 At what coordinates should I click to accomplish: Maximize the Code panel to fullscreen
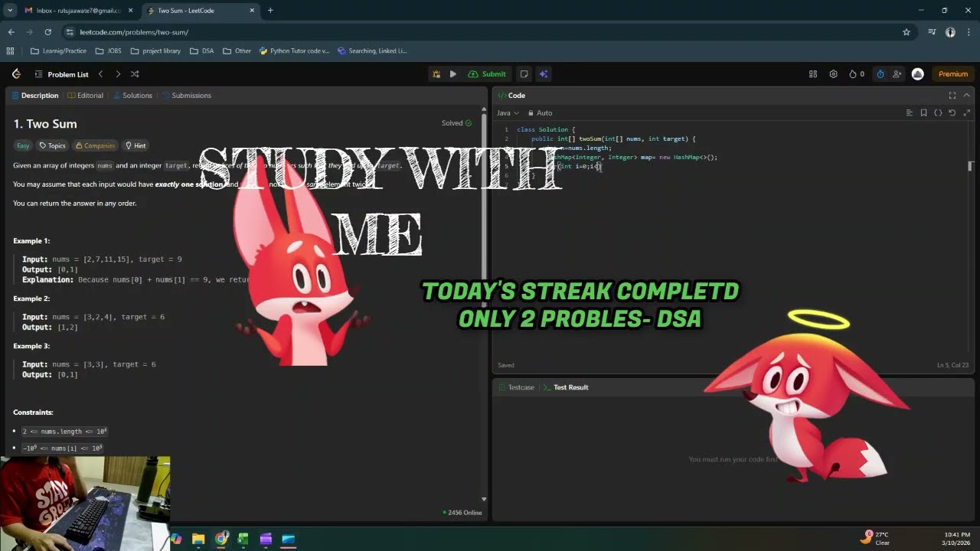[x=952, y=96]
